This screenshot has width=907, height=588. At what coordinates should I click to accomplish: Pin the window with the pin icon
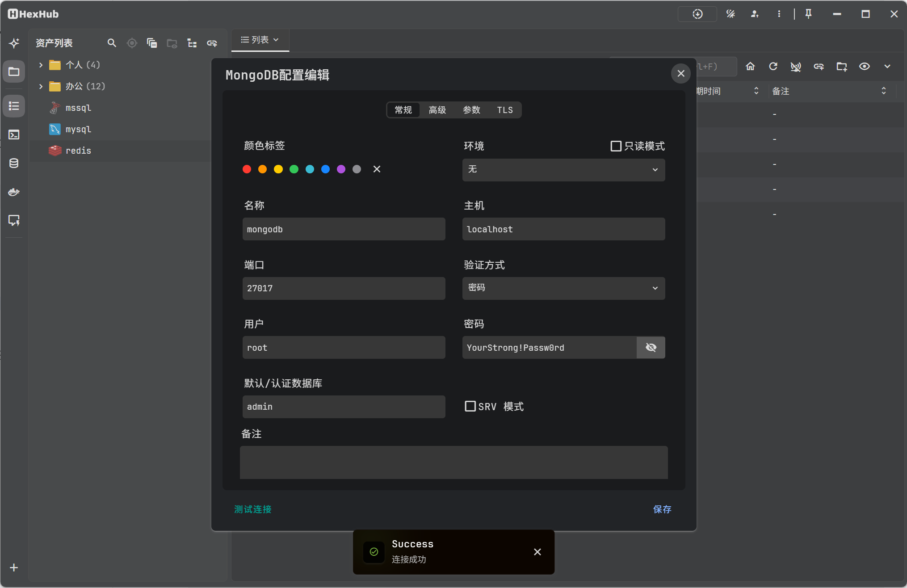[808, 14]
